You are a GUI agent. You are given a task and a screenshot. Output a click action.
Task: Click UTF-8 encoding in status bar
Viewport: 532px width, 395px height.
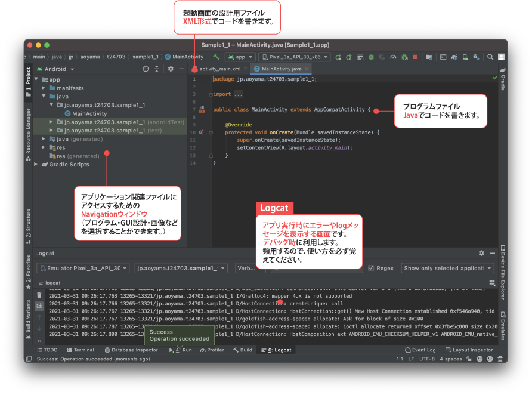click(427, 359)
